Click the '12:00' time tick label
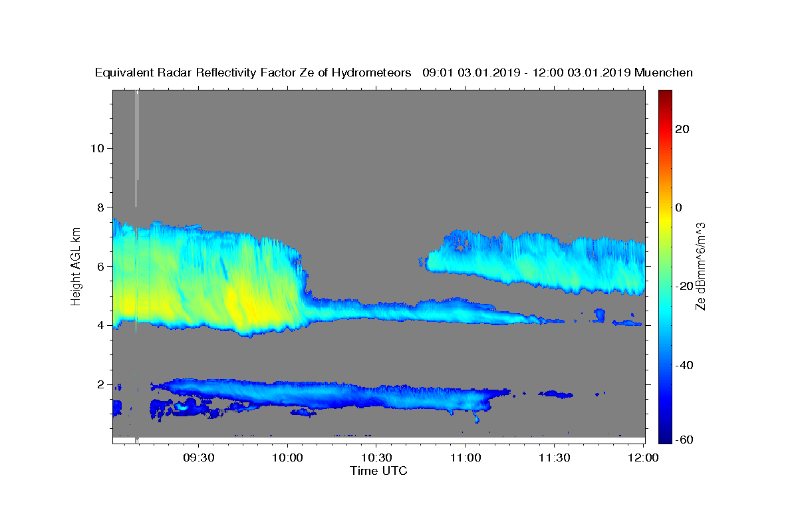Image resolution: width=798 pixels, height=532 pixels. click(x=643, y=458)
